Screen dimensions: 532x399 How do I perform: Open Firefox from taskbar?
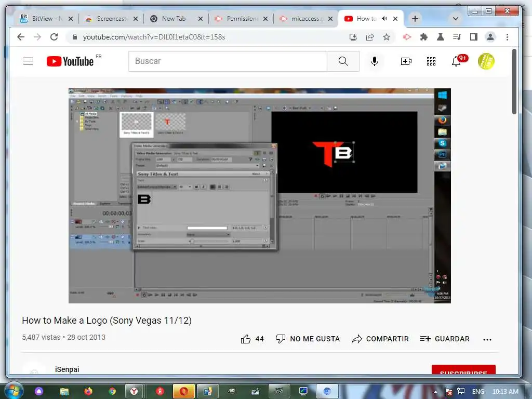point(88,392)
